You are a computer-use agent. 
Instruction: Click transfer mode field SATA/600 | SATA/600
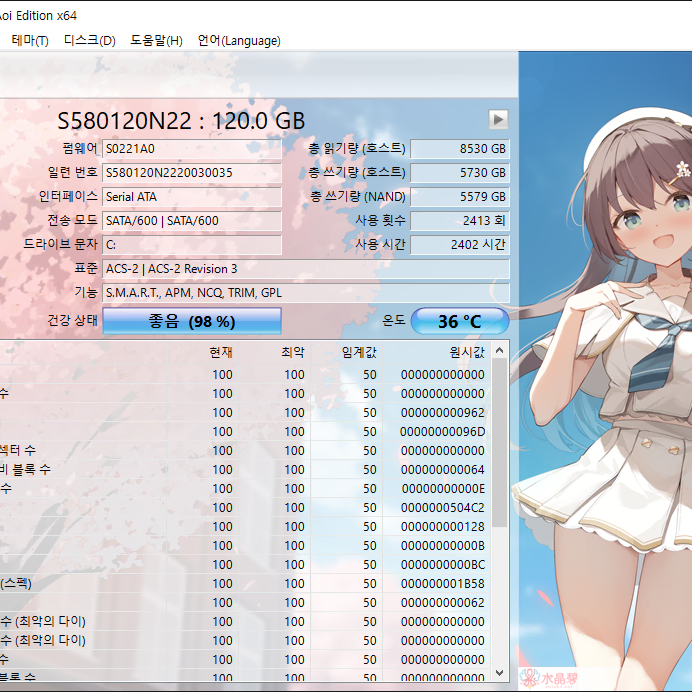point(192,220)
